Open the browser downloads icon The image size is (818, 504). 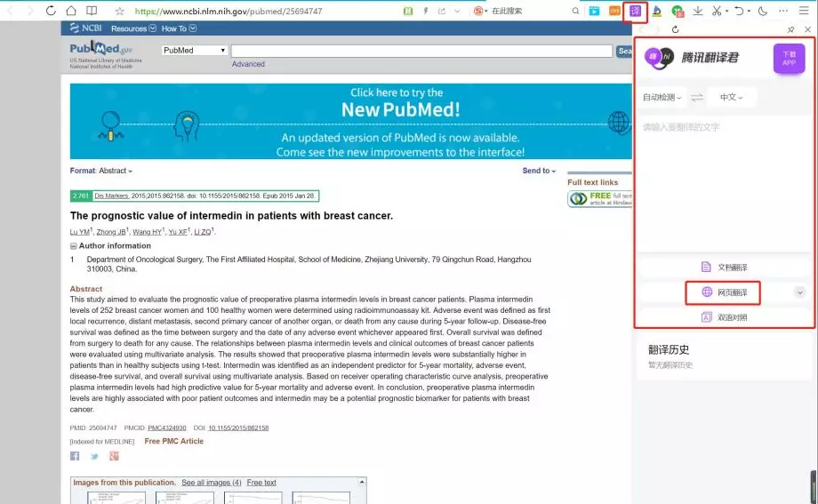click(697, 11)
